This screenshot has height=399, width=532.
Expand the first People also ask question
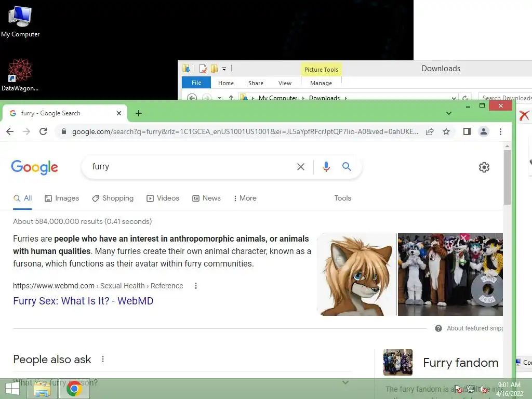182,383
